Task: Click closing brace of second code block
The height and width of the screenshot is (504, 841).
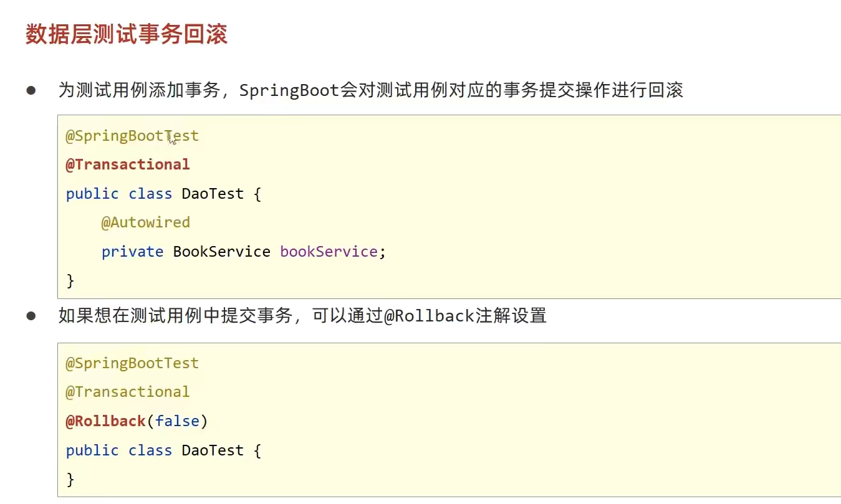Action: coord(70,479)
